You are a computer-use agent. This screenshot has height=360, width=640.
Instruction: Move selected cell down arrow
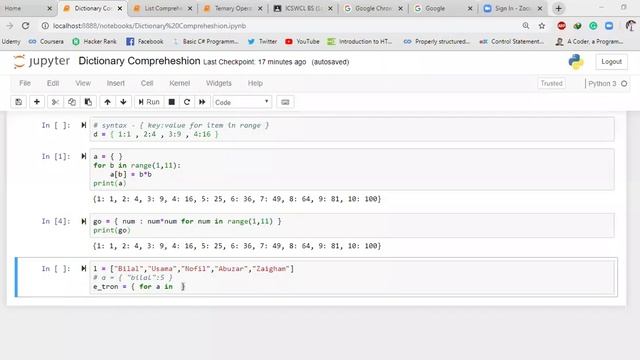pyautogui.click(x=123, y=102)
